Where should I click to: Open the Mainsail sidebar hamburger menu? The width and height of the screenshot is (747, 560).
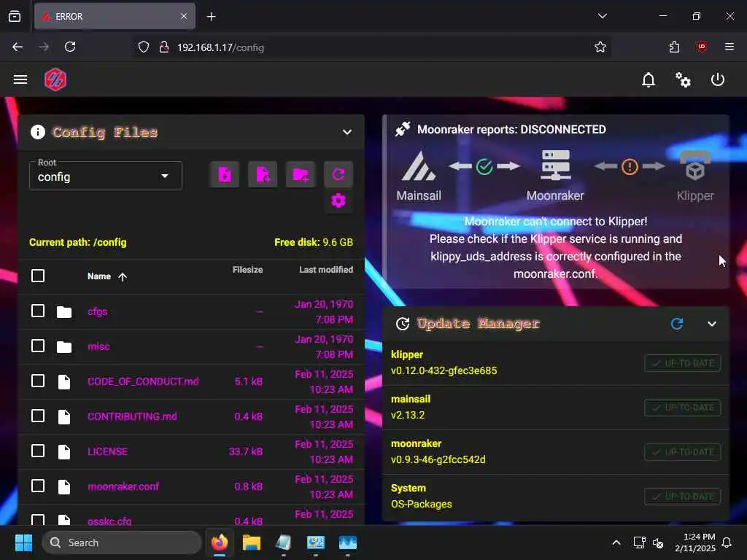click(20, 79)
